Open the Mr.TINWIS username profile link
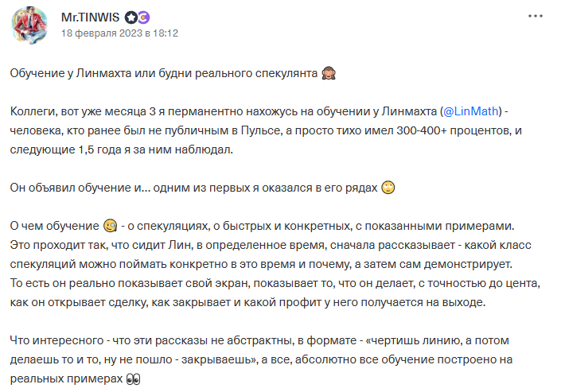561x392 pixels. coord(91,17)
